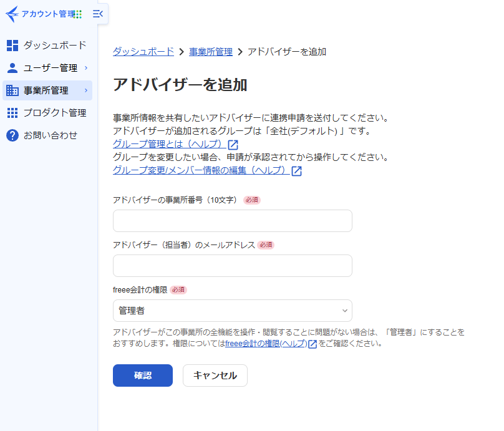This screenshot has width=504, height=431.
Task: Open お問い合わせ from the sidebar menu
Action: click(51, 135)
